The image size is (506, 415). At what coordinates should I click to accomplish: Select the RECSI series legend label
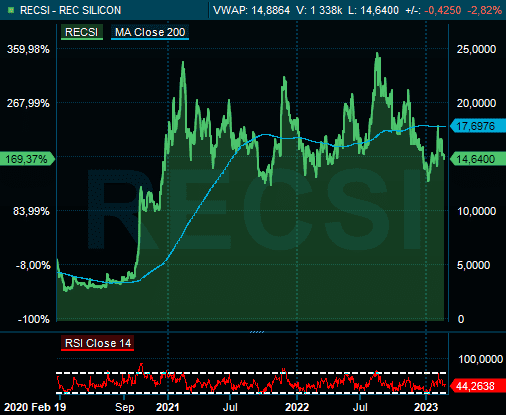[82, 32]
